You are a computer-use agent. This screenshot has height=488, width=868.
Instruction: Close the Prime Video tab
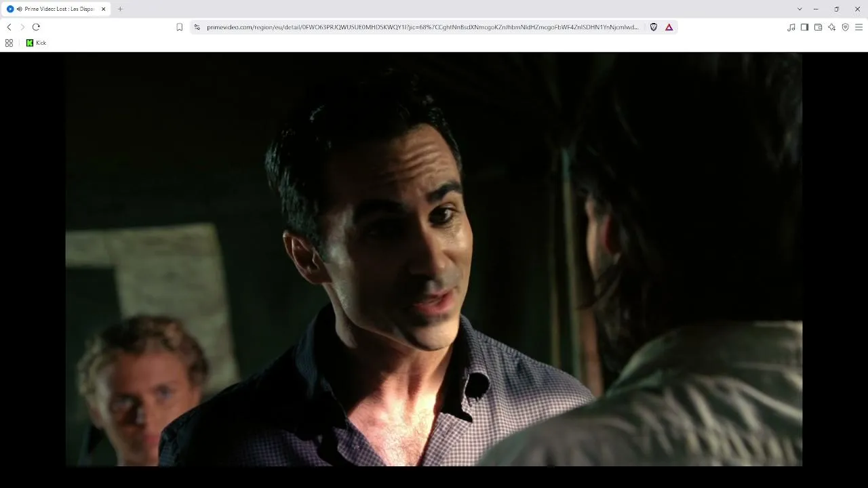coord(103,9)
